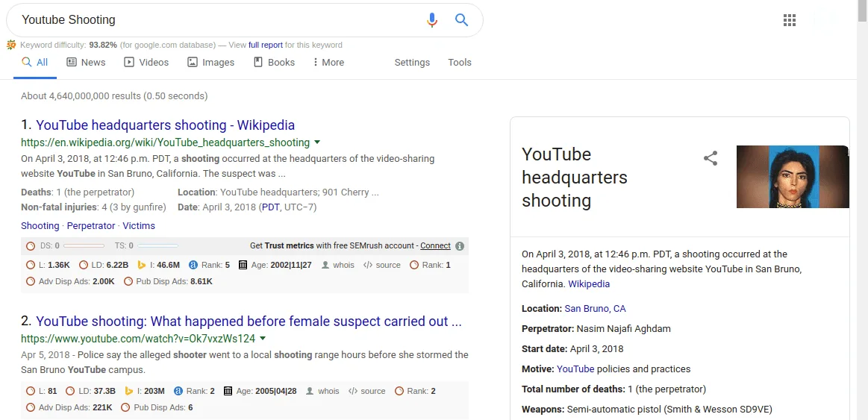Screen dimensions: 868x420
Task: Click the Alexa Rank 2 metric
Action: (x=194, y=391)
